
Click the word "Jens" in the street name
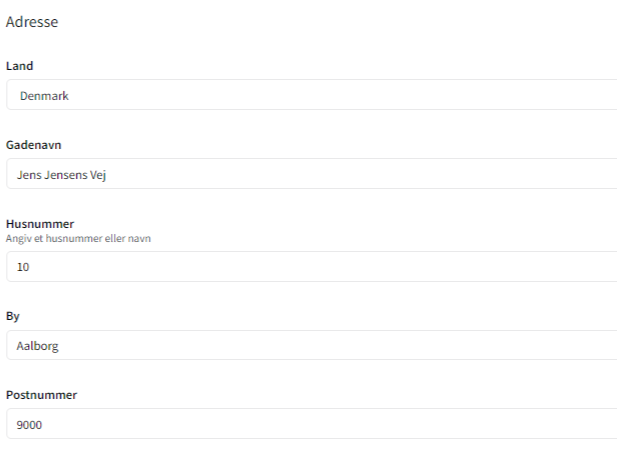29,174
